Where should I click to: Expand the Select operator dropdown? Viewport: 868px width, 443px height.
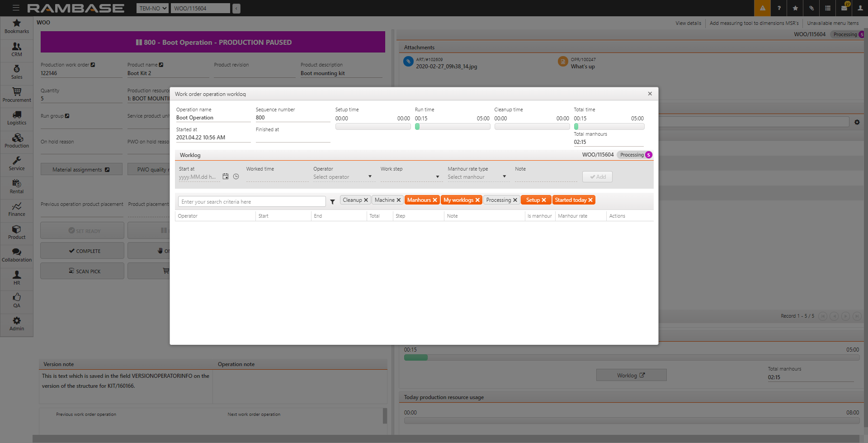tap(369, 177)
